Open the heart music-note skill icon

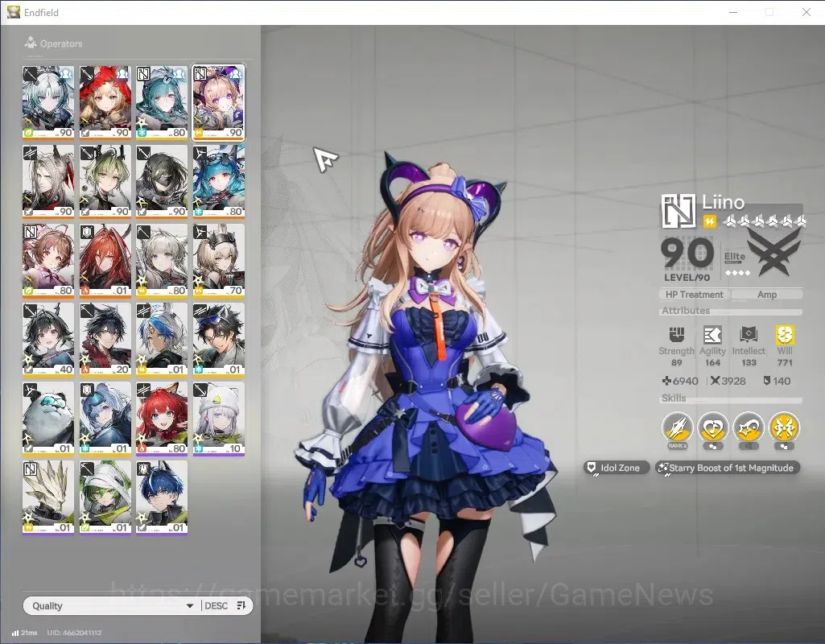pyautogui.click(x=713, y=427)
